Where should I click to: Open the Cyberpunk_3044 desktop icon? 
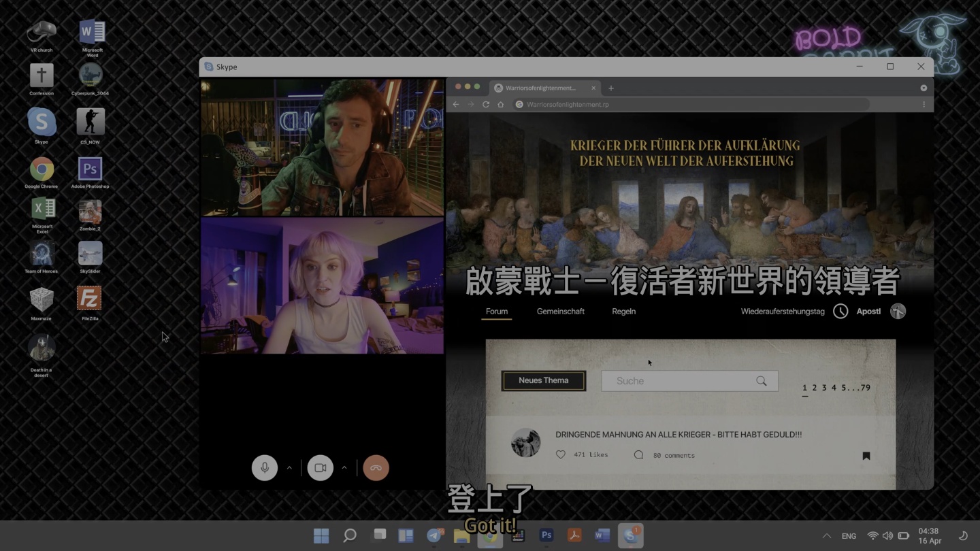tap(90, 80)
